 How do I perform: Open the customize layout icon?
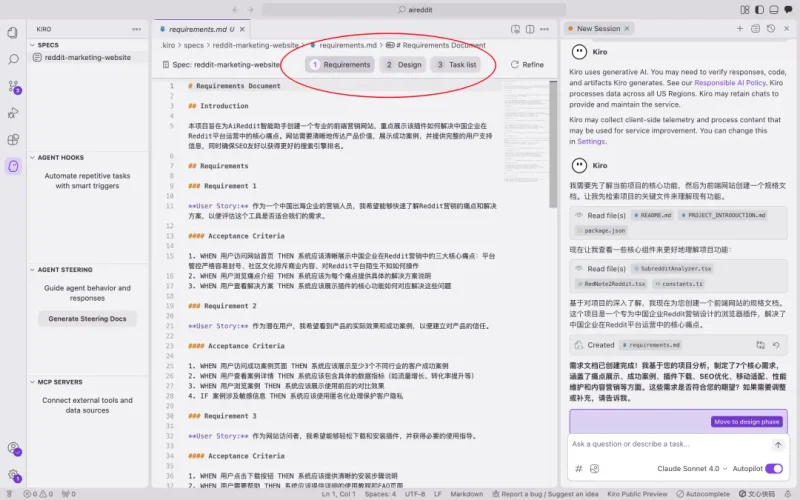[x=745, y=9]
